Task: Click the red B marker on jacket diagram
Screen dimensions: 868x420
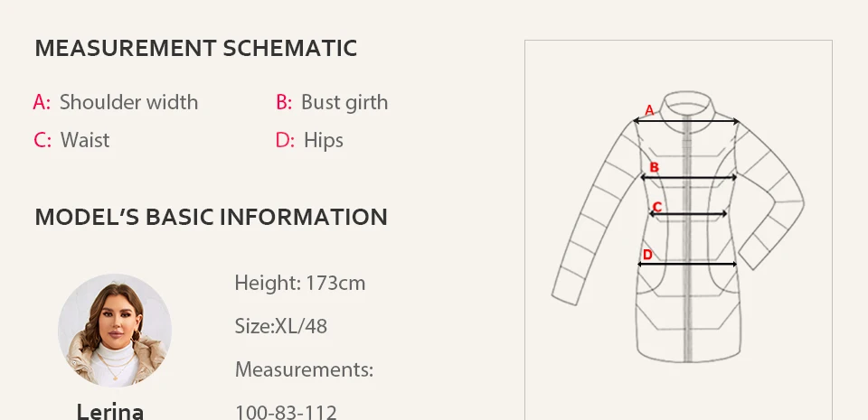Action: 654,167
